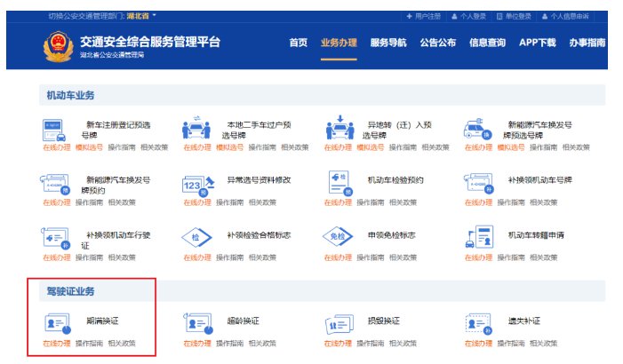Open 操作指南 under 机动车检验预约

(371, 202)
